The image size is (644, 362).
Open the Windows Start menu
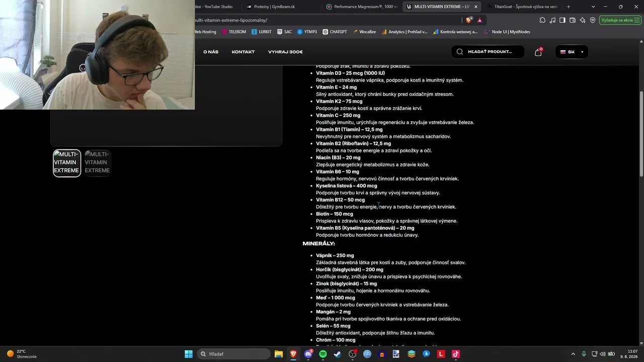pos(189,354)
